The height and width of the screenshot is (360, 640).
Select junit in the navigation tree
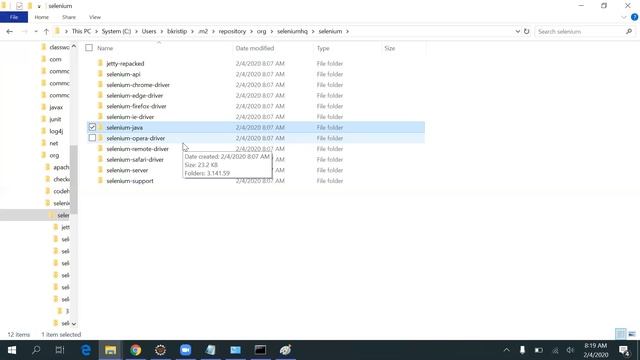coord(55,119)
